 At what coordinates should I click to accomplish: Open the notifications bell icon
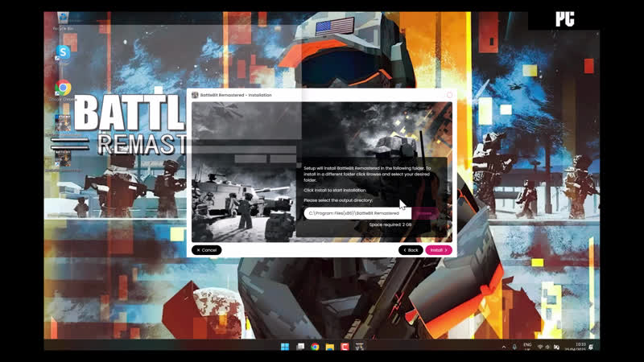click(592, 348)
